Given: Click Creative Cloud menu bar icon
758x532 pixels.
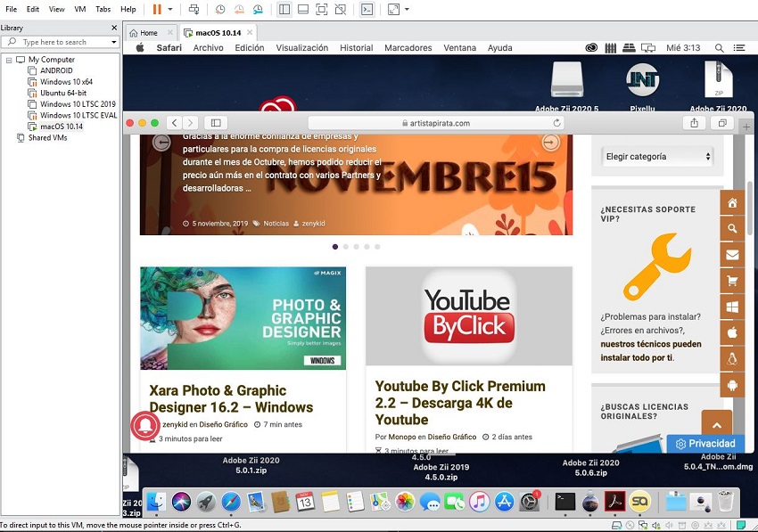Looking at the screenshot, I should click(590, 48).
